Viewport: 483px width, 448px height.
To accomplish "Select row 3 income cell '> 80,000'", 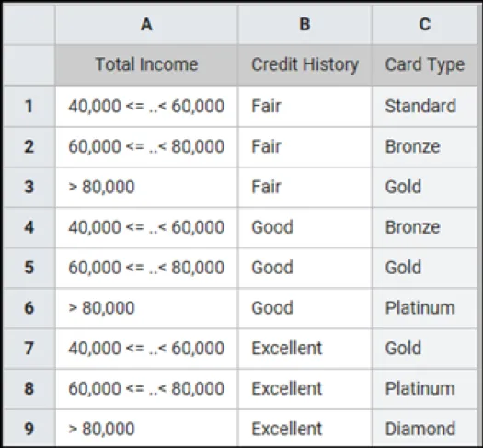I will tap(146, 187).
